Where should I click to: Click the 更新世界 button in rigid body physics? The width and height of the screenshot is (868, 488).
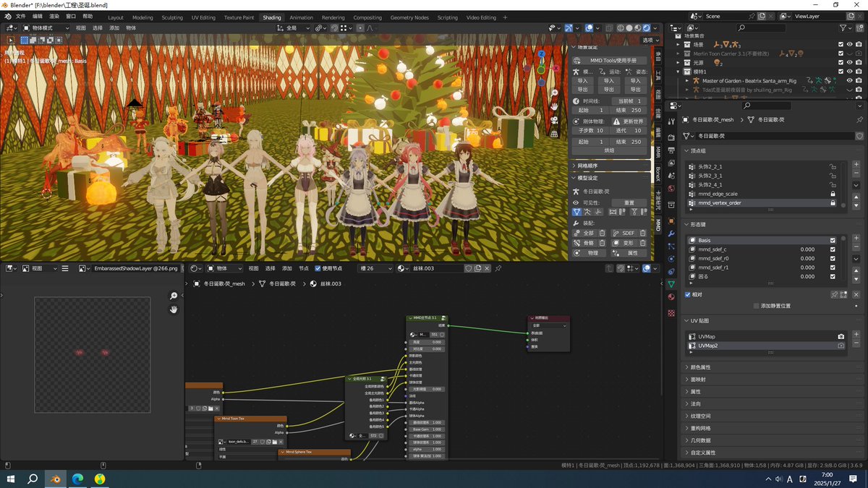tap(628, 121)
